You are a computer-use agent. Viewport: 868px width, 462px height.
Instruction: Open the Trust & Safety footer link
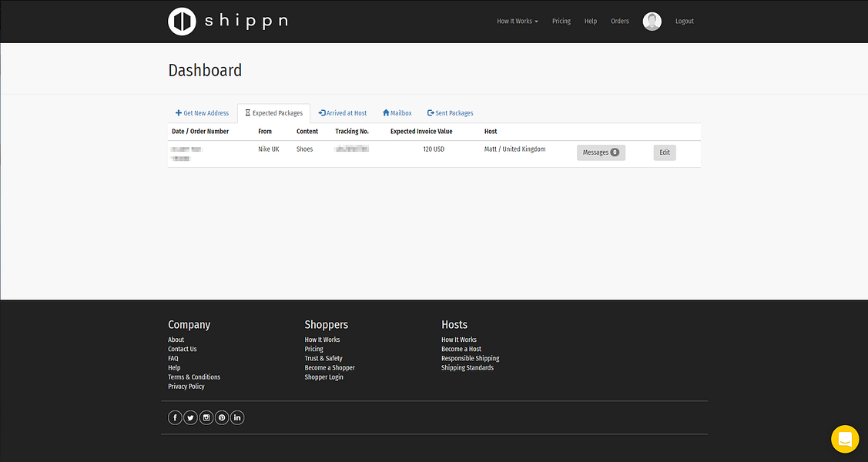323,359
